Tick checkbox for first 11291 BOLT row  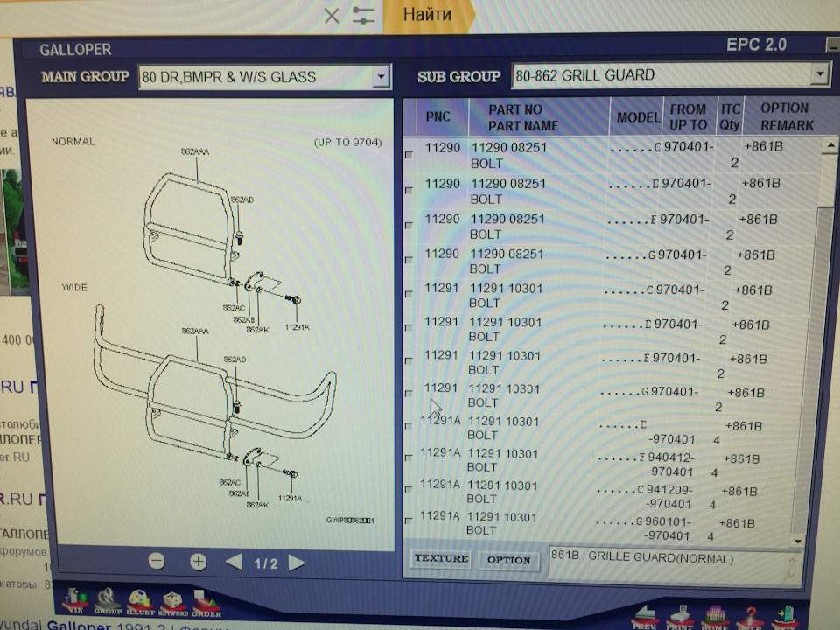(x=409, y=294)
